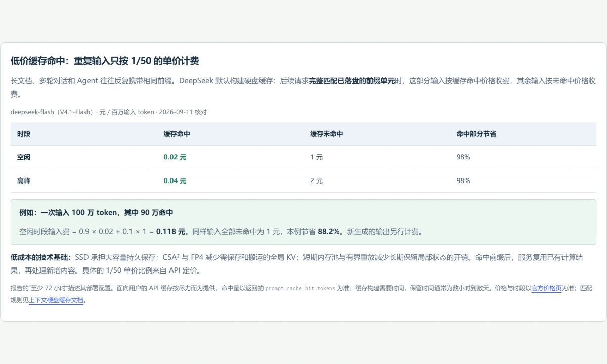Click the 命中部分节省 column header

pos(476,134)
